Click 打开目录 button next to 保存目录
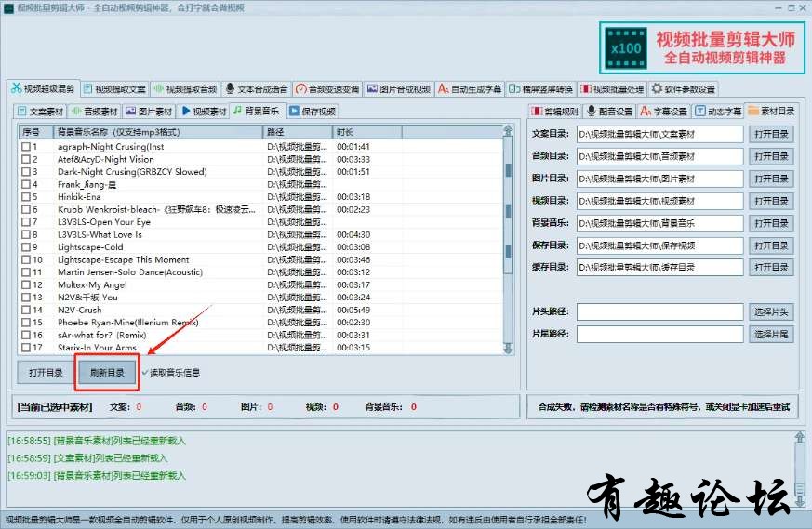 [771, 245]
